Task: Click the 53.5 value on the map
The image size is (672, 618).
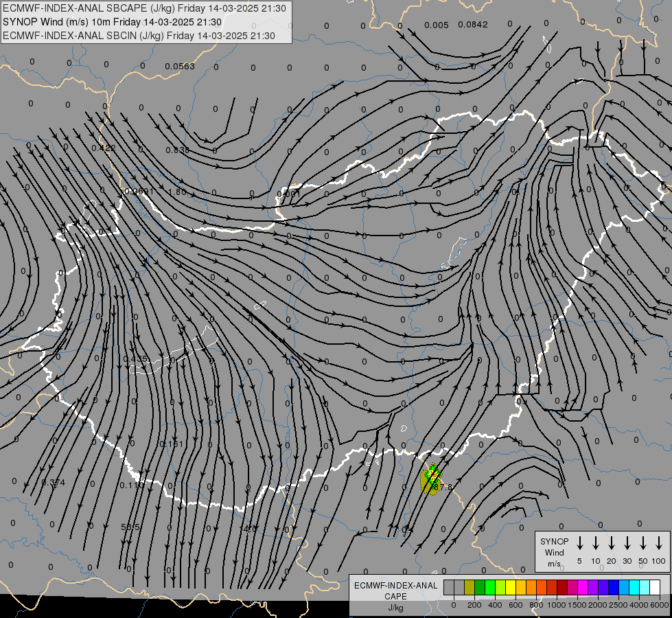Action: point(130,527)
